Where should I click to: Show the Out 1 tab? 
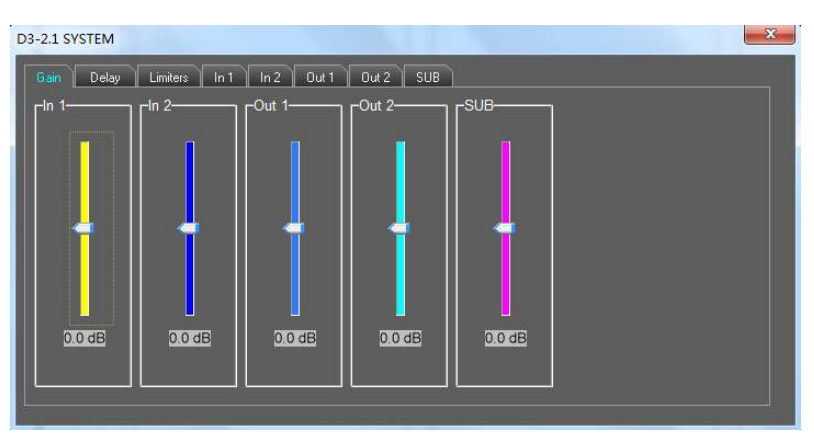(324, 77)
